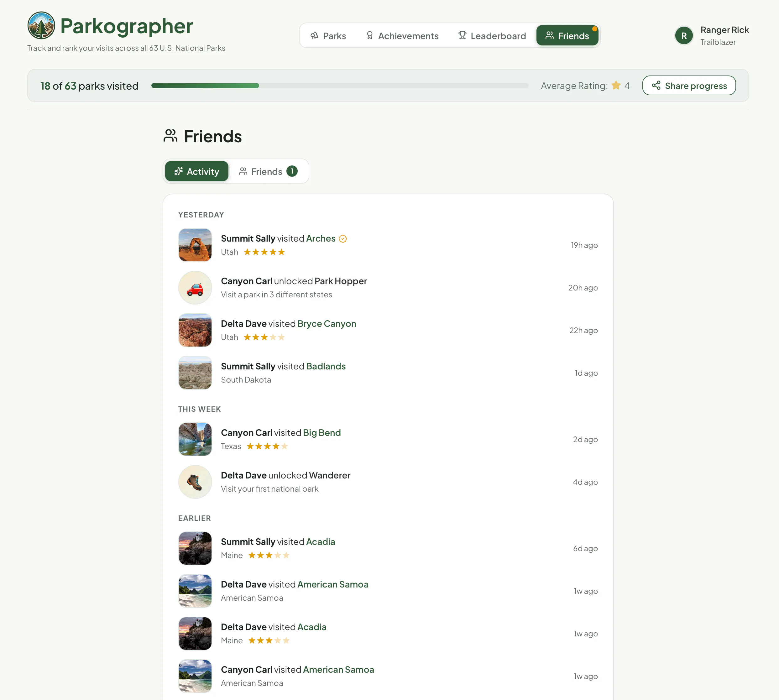Click the '4d ago' timestamp
The width and height of the screenshot is (779, 700).
[x=585, y=482]
